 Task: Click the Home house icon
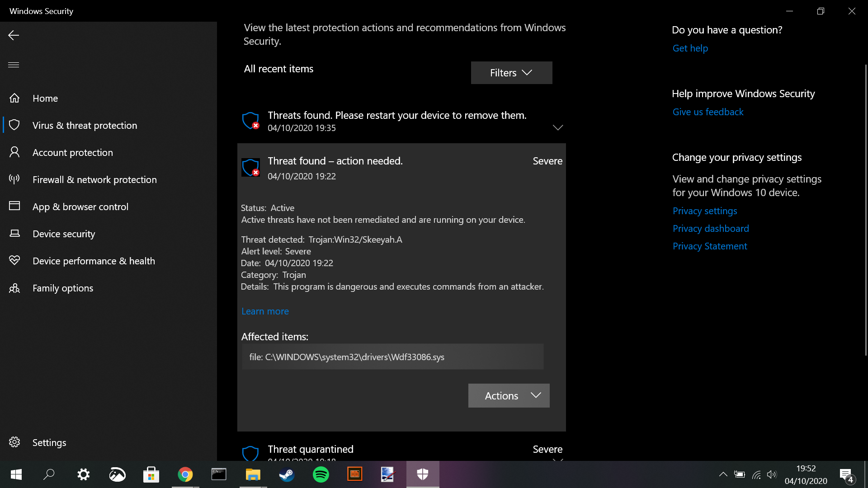[14, 98]
